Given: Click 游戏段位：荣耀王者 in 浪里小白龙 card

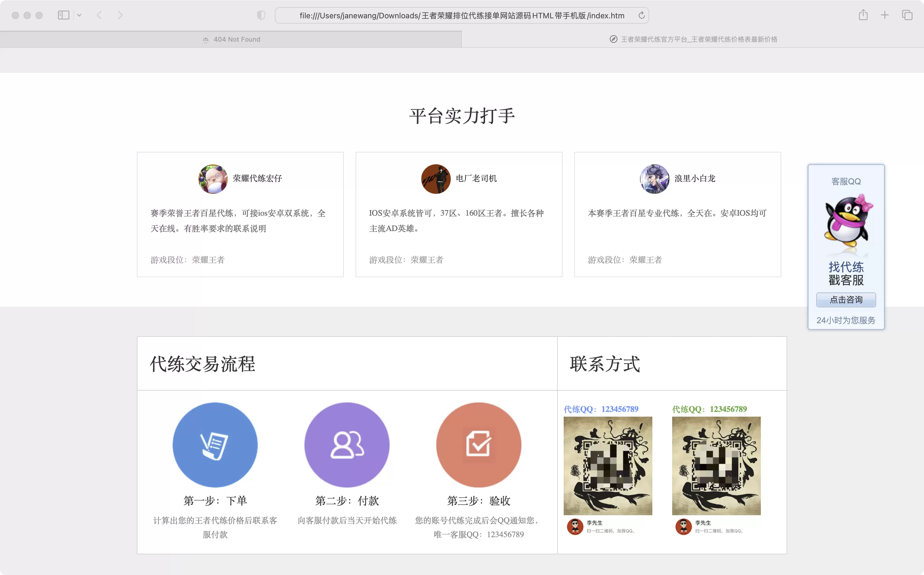Looking at the screenshot, I should [625, 260].
